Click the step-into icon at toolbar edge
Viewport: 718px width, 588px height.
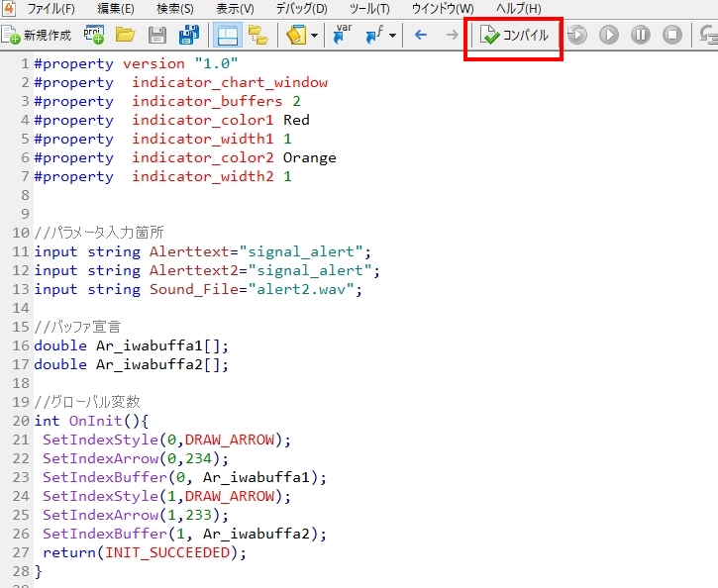tap(709, 36)
